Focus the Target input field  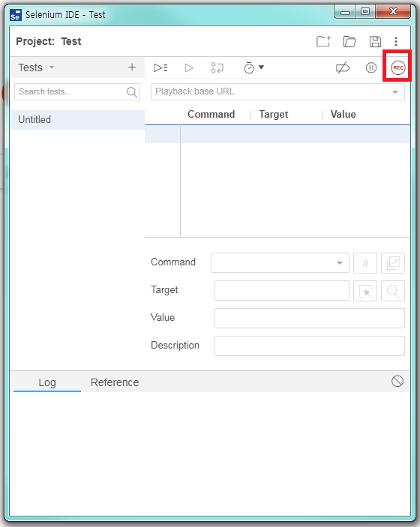[282, 291]
